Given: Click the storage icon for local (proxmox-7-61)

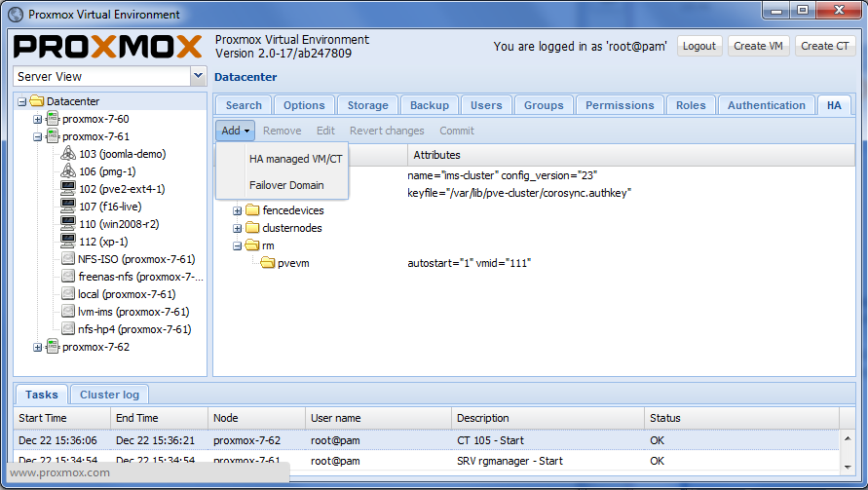Looking at the screenshot, I should pyautogui.click(x=68, y=294).
